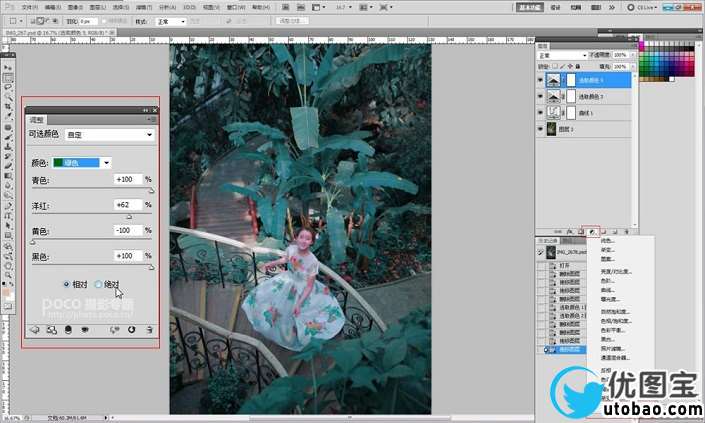Select the 绝对 (Absolute) radio button
The image size is (705, 423).
pyautogui.click(x=98, y=284)
